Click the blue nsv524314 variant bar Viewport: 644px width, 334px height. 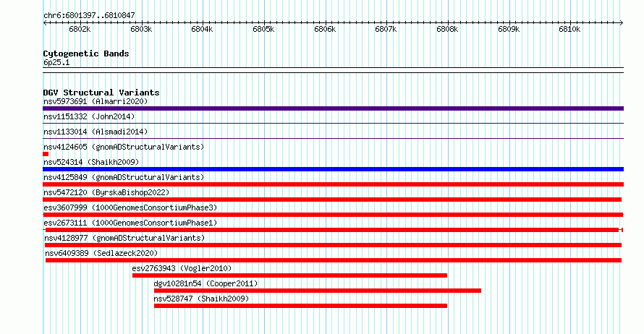pyautogui.click(x=333, y=169)
